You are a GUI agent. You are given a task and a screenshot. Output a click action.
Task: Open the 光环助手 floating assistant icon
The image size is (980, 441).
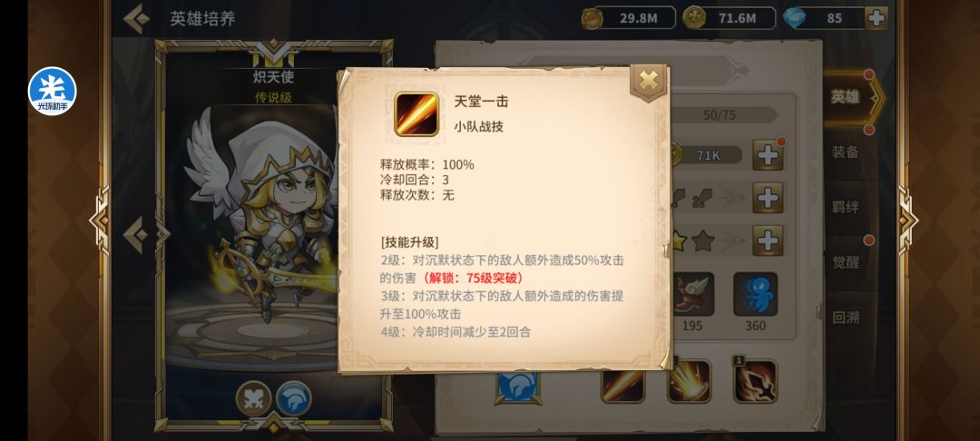click(x=52, y=92)
